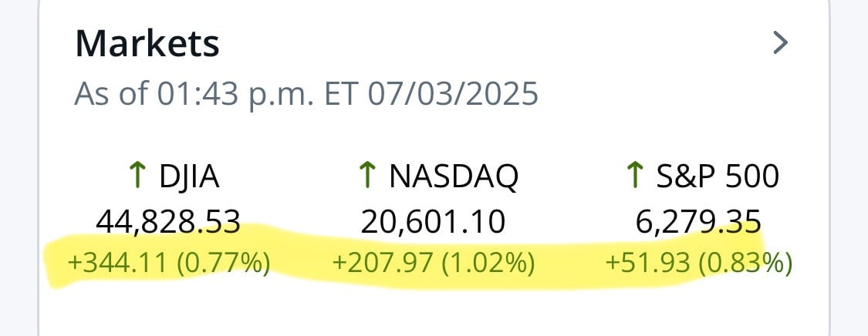This screenshot has width=868, height=336.
Task: Click the S&P 500 percentage change (0.83%)
Action: [x=745, y=264]
